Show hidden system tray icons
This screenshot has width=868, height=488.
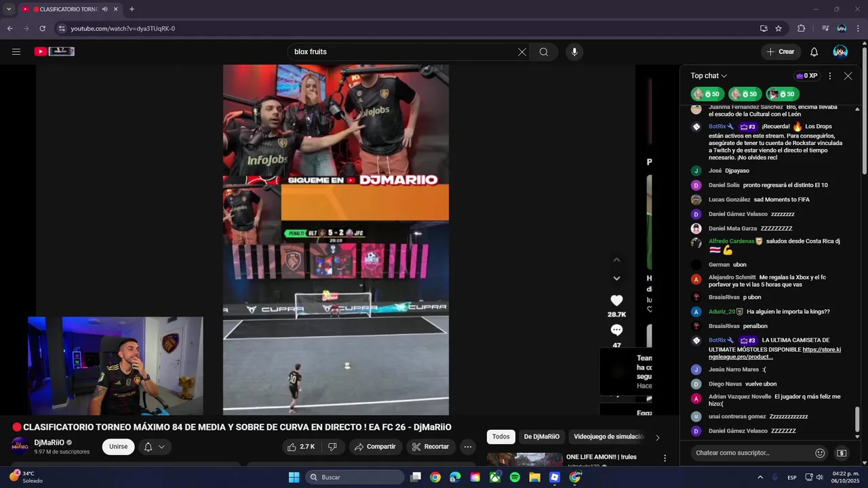(759, 477)
